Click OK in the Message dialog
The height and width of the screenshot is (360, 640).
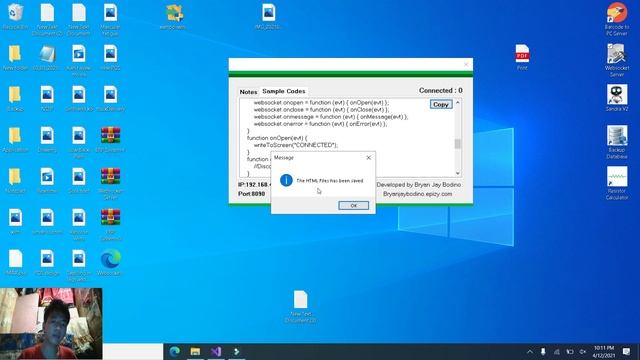coord(353,206)
